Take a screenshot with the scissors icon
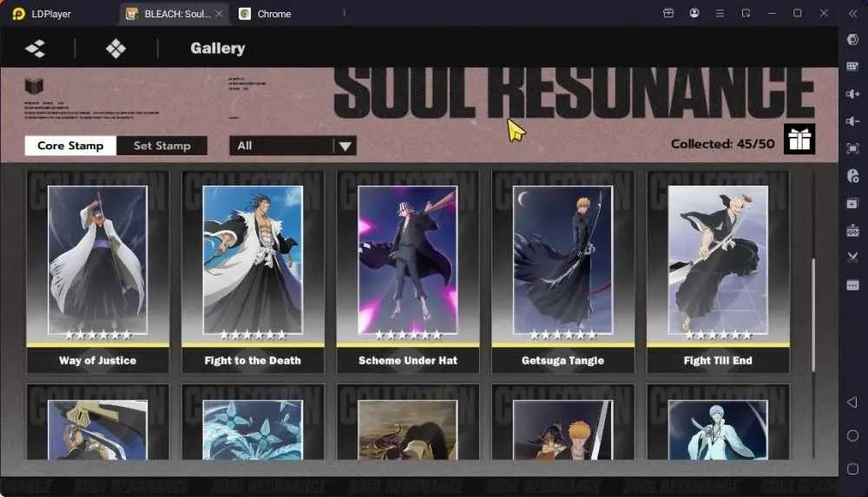 [852, 258]
